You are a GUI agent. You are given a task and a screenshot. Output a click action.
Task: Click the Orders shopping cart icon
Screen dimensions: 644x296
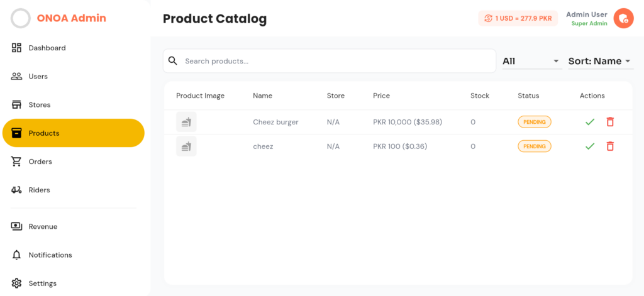pyautogui.click(x=16, y=162)
